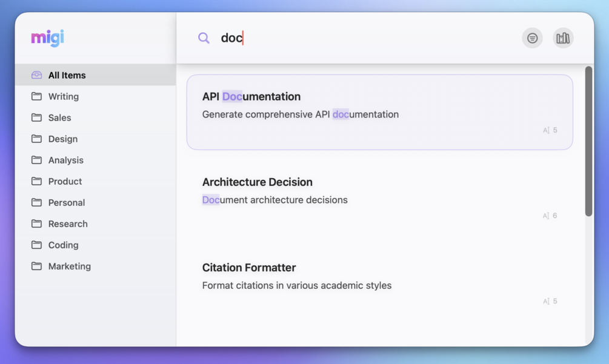Click the Design folder icon

click(x=37, y=139)
